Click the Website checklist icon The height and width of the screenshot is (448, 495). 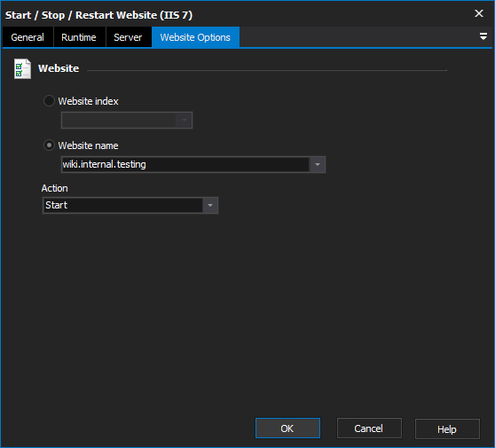pyautogui.click(x=22, y=68)
